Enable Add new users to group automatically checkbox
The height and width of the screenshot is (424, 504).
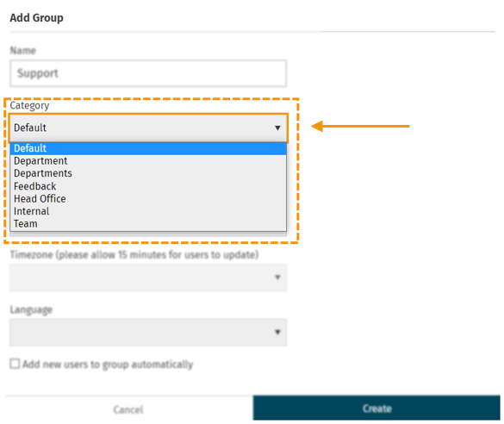pyautogui.click(x=15, y=364)
